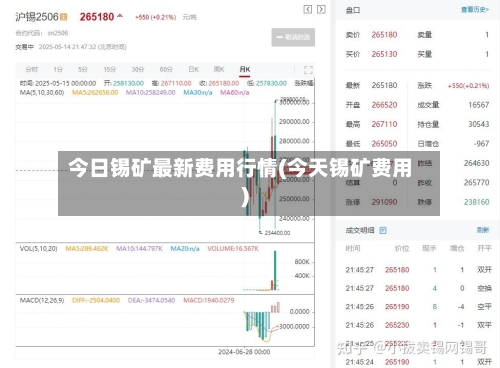Click the MA10:258249.00 indicator label
This screenshot has height=368, width=500.
[150, 92]
